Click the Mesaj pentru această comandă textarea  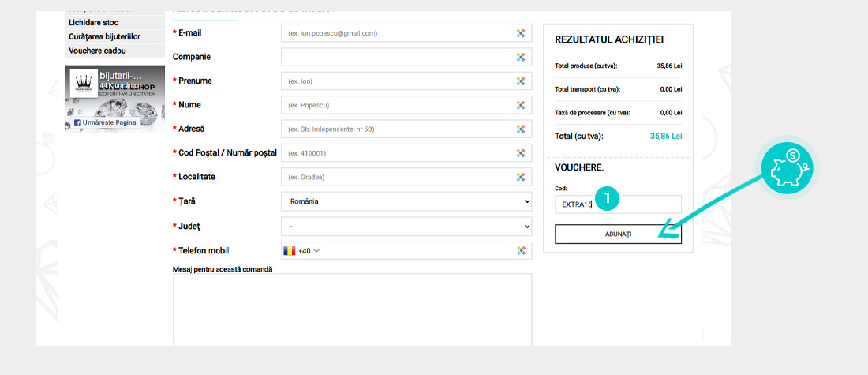352,309
